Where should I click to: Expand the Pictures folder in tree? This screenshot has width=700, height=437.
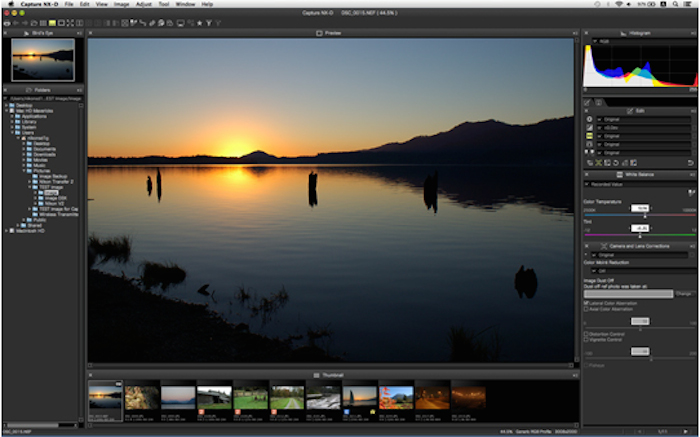[x=26, y=170]
